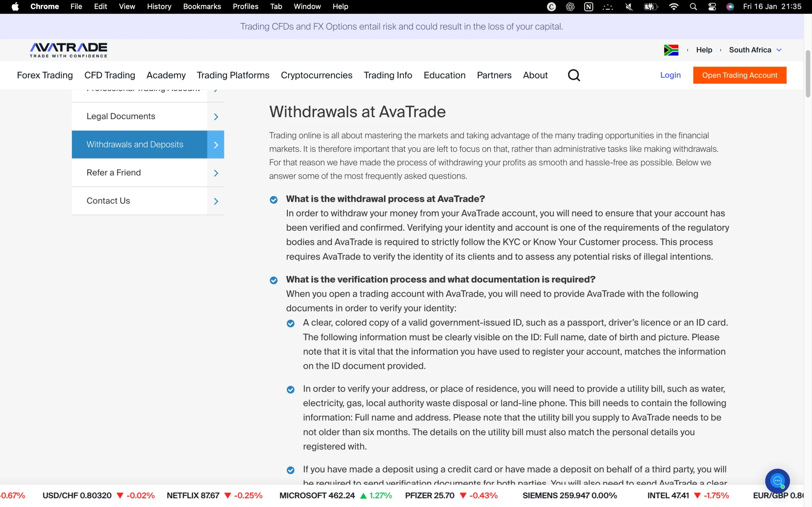This screenshot has height=507, width=812.
Task: Click the Open Trading Account button
Action: point(740,75)
